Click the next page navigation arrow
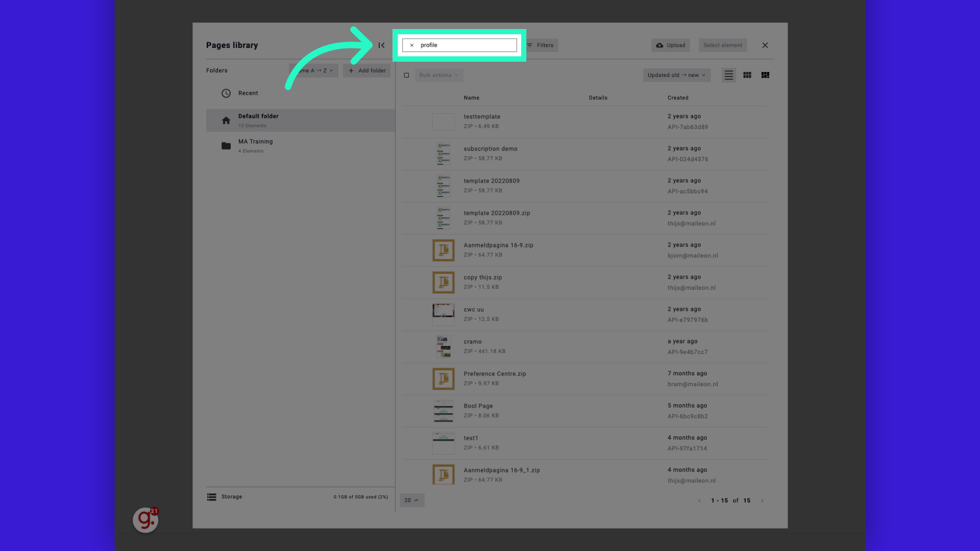The height and width of the screenshot is (551, 980). click(762, 500)
